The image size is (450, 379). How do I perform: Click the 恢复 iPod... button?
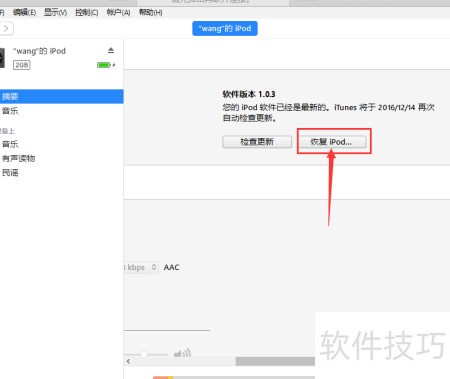tap(331, 142)
